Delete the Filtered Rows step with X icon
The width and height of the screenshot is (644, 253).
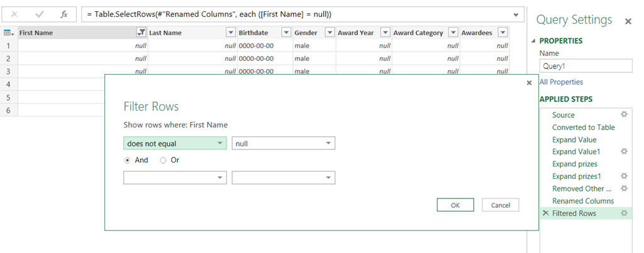pos(545,213)
